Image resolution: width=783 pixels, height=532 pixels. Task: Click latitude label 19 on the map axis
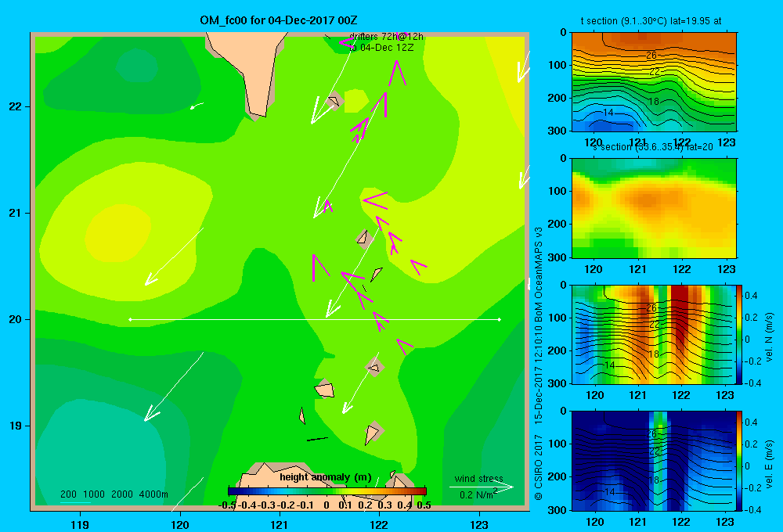(16, 426)
